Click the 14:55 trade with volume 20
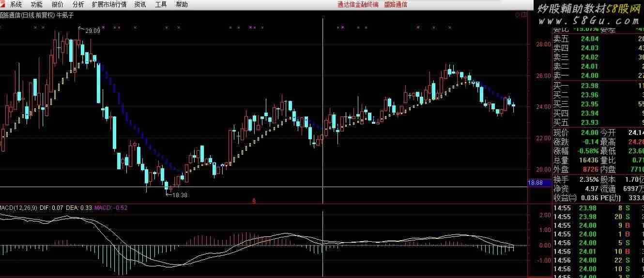Image resolution: width=644 pixels, height=278 pixels. point(598,217)
